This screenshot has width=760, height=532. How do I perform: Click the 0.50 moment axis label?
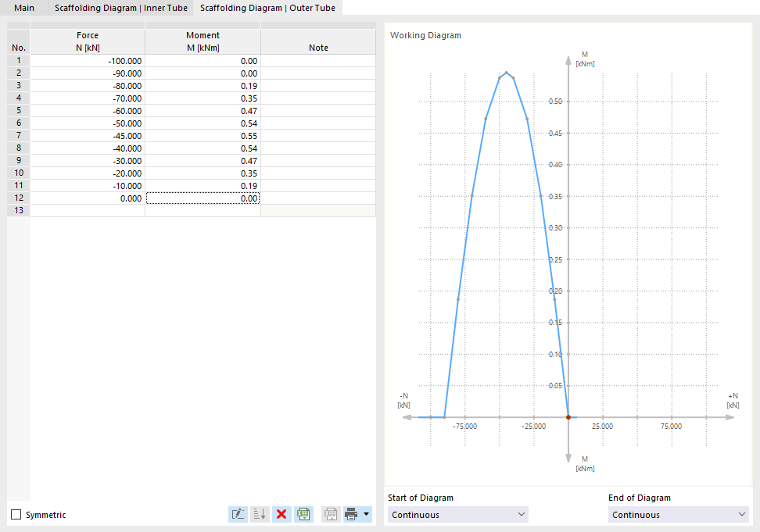click(555, 102)
